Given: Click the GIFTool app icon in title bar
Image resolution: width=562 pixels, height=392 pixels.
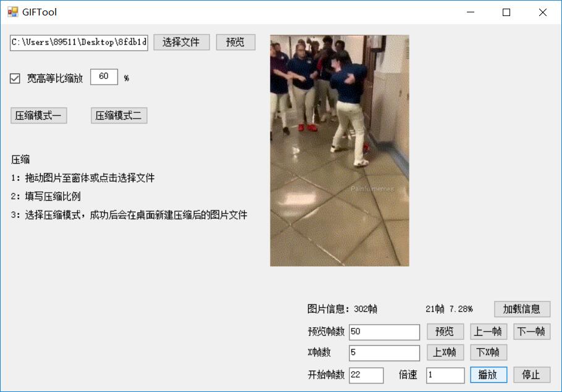Looking at the screenshot, I should click(x=12, y=12).
